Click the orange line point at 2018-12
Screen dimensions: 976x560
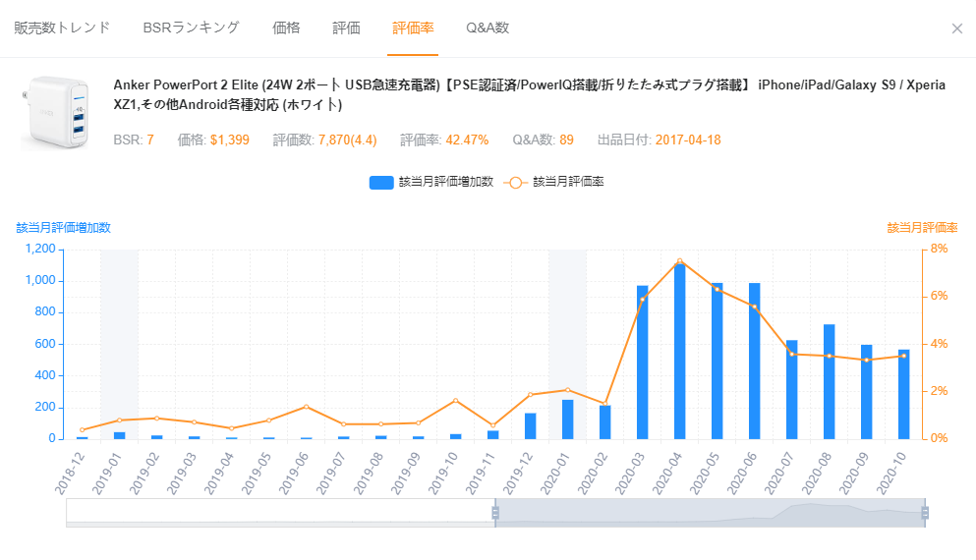[83, 430]
